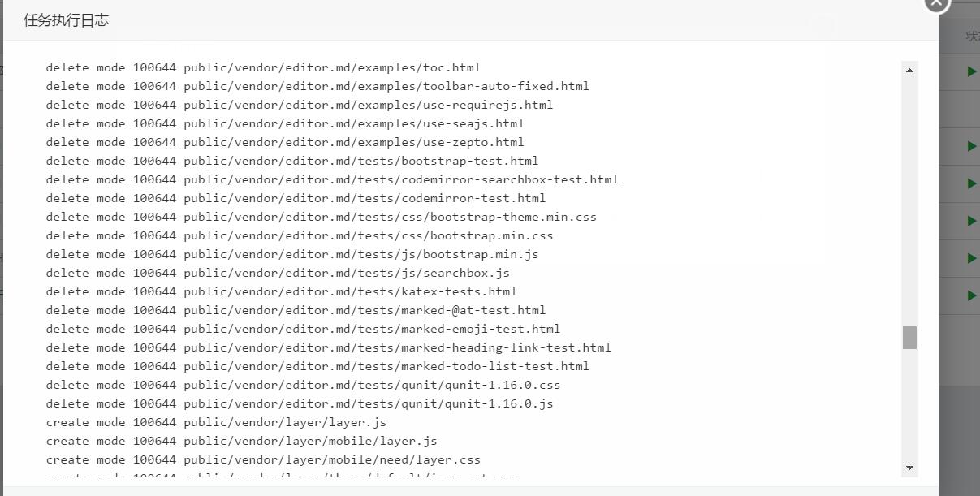
Task: Click the third green play icon from top
Action: (971, 183)
